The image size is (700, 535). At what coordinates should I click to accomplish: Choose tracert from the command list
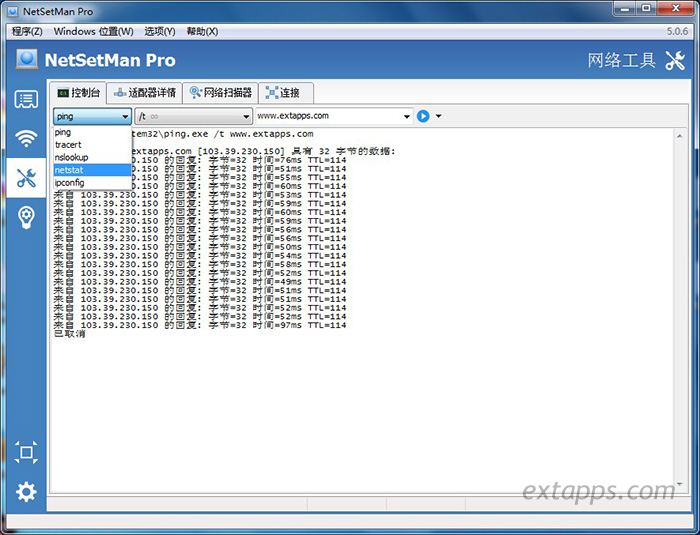92,145
